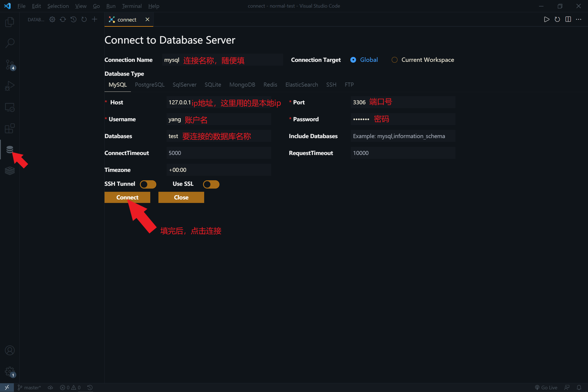This screenshot has width=588, height=392.
Task: Open the Explorer view
Action: (x=10, y=22)
